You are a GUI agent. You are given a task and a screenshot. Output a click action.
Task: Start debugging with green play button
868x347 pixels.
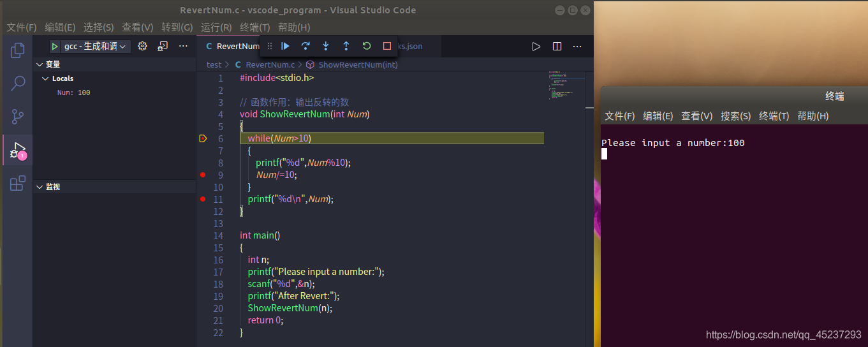pyautogui.click(x=55, y=46)
